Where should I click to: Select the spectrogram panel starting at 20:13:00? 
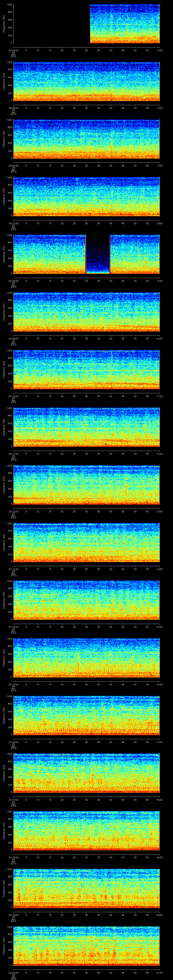click(87, 543)
